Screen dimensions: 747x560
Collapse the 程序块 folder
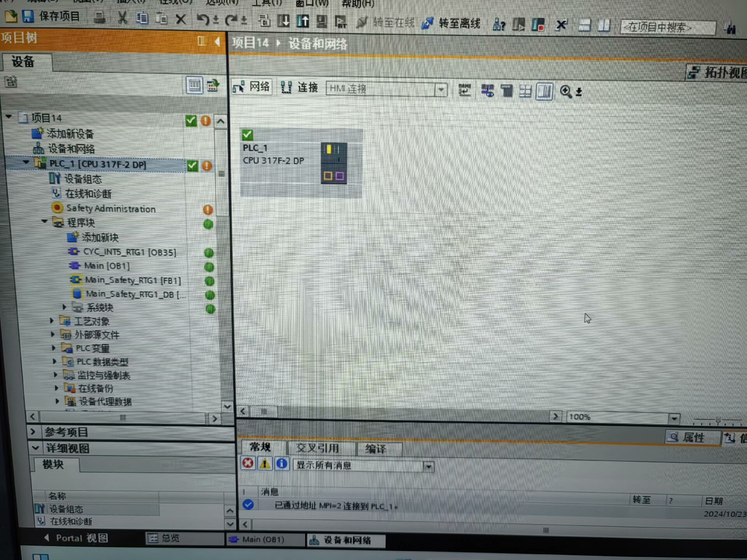click(44, 222)
